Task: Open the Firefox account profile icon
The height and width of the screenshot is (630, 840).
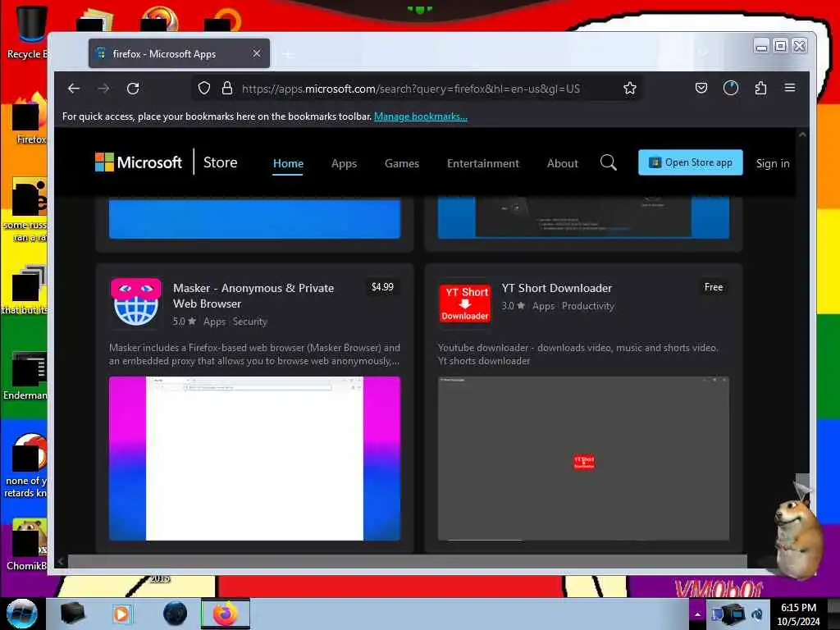Action: click(731, 88)
